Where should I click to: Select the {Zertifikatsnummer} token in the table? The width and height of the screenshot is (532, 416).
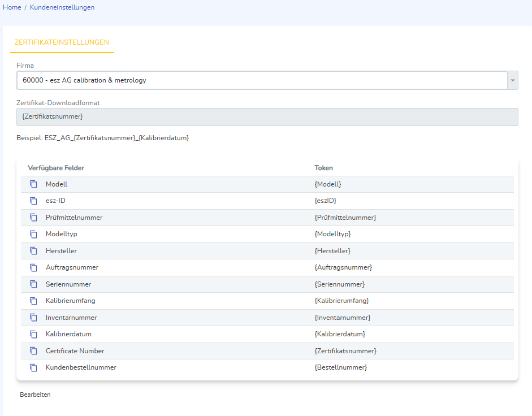tap(345, 351)
